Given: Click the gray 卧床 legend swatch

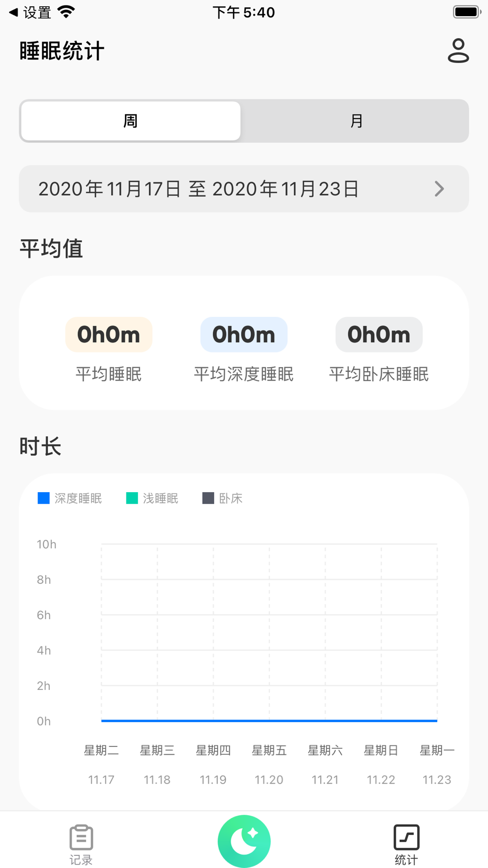Looking at the screenshot, I should (x=208, y=498).
